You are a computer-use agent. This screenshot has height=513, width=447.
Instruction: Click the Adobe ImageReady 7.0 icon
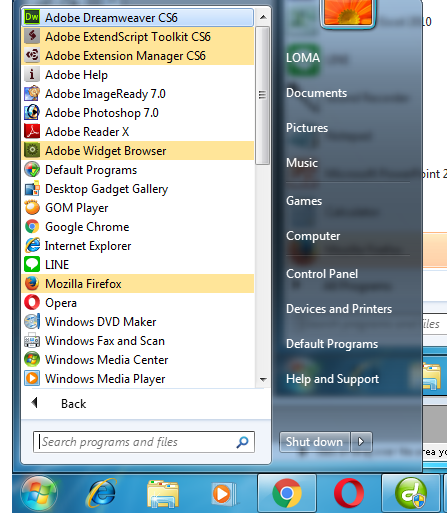tap(32, 93)
